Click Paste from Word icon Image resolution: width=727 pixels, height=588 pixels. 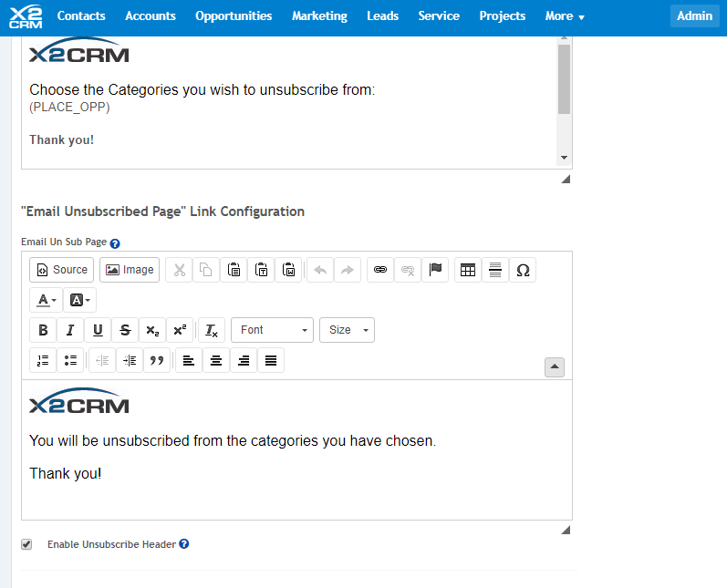tap(288, 270)
